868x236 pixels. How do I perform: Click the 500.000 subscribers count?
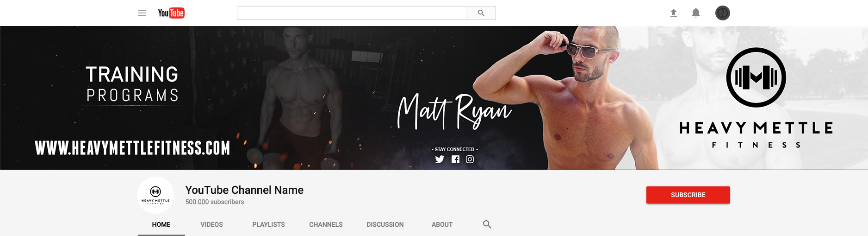[x=215, y=202]
